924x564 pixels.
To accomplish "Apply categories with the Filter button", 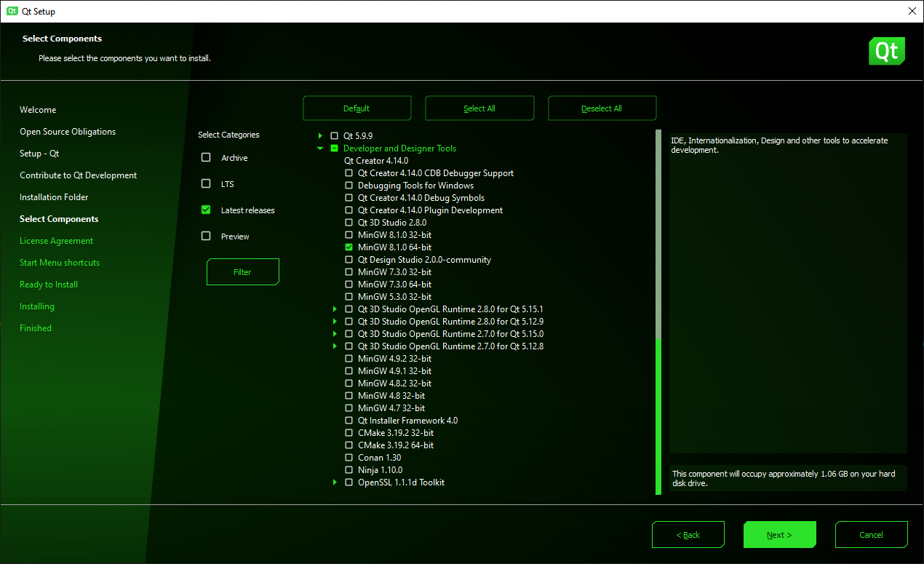I will 242,272.
